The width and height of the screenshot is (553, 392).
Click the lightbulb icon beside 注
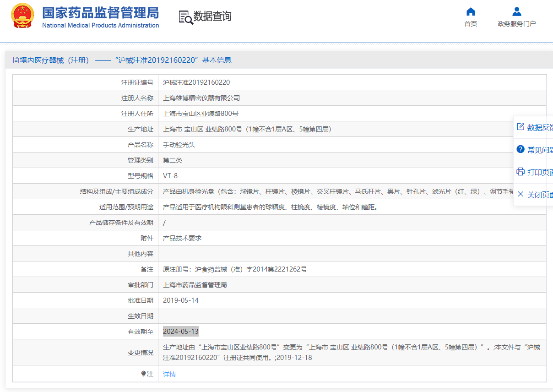[x=143, y=374]
